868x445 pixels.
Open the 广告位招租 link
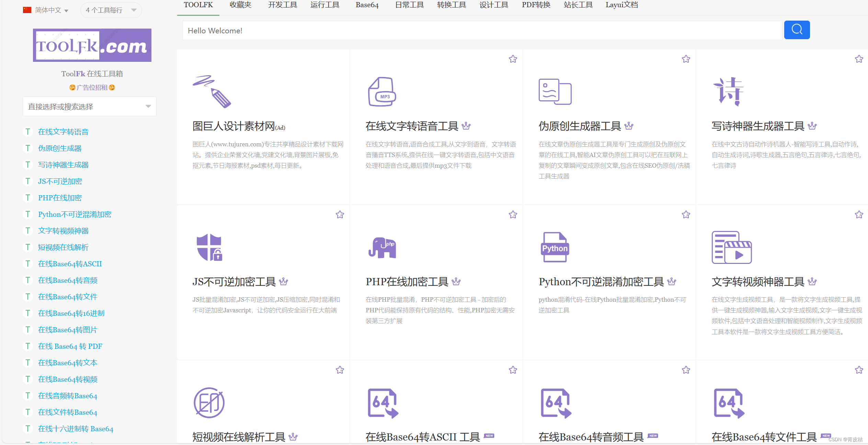[x=92, y=88]
